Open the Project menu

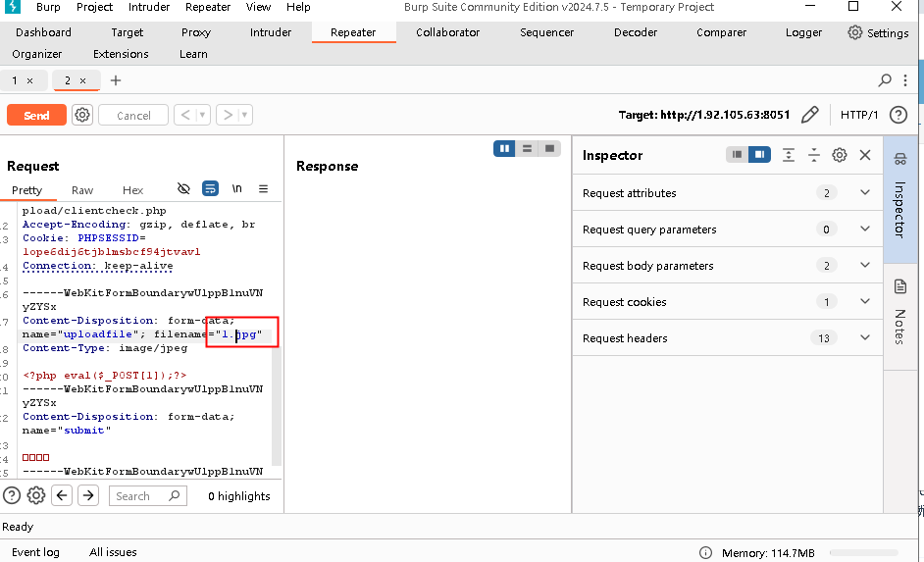[94, 7]
